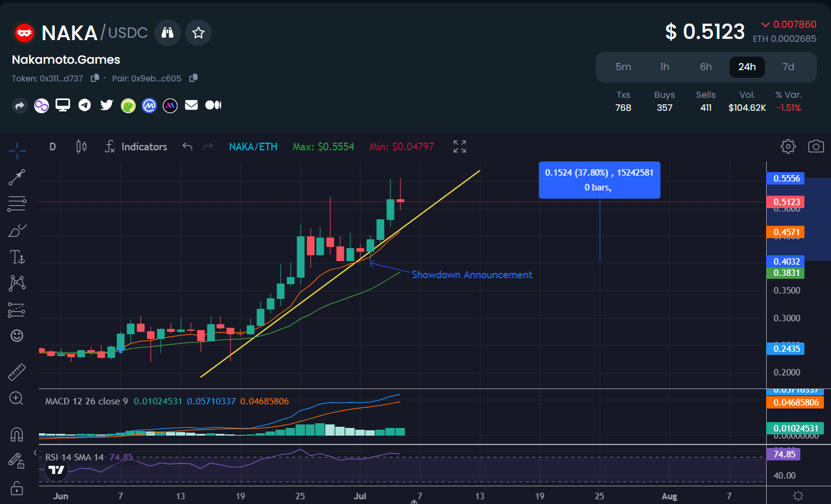
Task: Undo the last chart action
Action: point(188,147)
